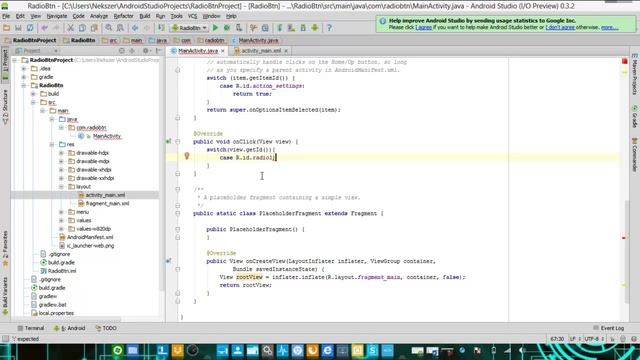Image resolution: width=640 pixels, height=360 pixels.
Task: Click the radiobtn breadcrumb in the navigation bar
Action: click(x=211, y=40)
